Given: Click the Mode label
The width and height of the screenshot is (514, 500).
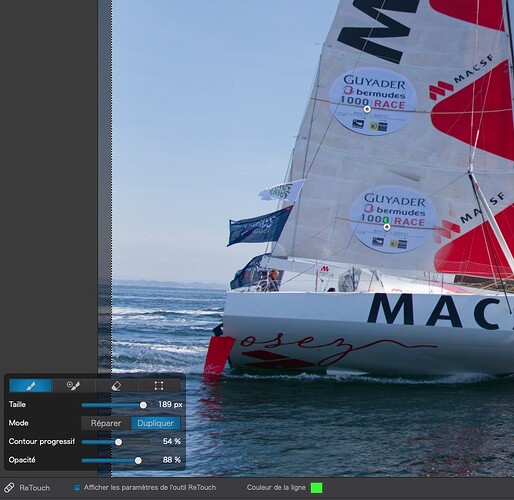Looking at the screenshot, I should click(x=18, y=423).
